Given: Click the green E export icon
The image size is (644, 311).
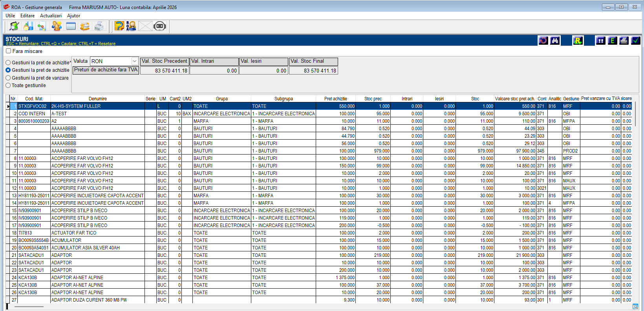Looking at the screenshot, I should pos(612,40).
